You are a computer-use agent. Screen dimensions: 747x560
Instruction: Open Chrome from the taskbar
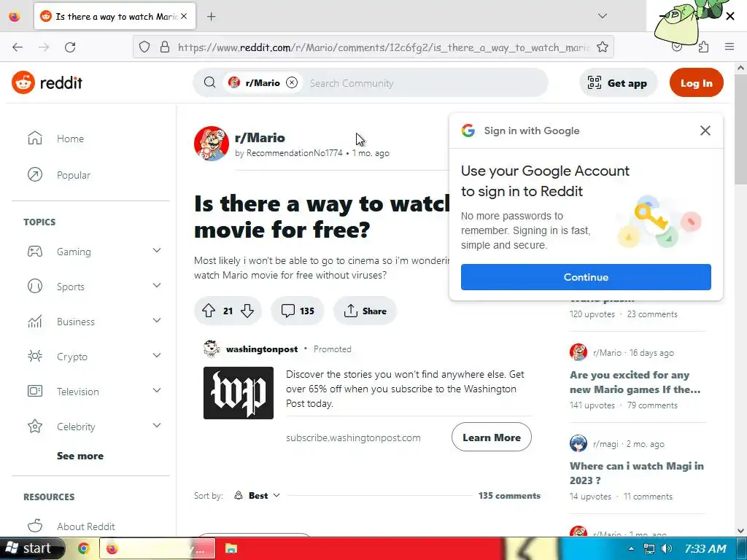coord(83,548)
